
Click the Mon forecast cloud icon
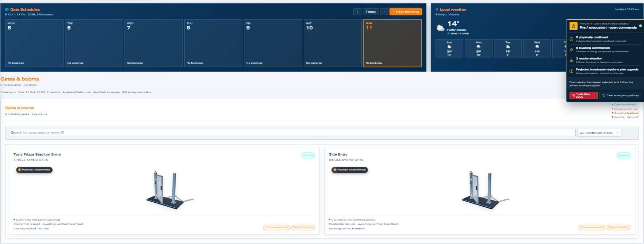(479, 47)
